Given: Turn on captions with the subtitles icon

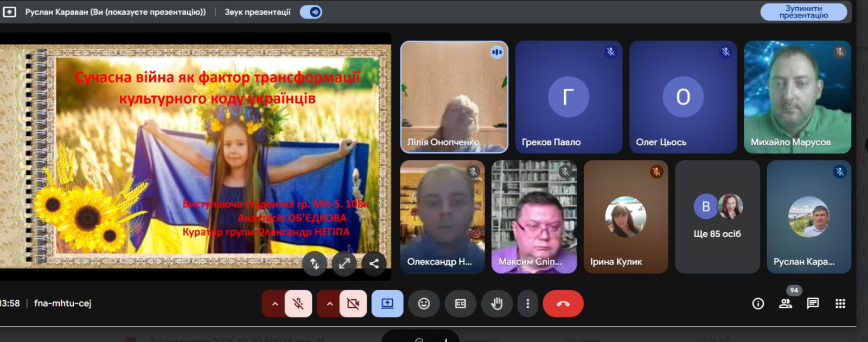Looking at the screenshot, I should click(x=460, y=303).
